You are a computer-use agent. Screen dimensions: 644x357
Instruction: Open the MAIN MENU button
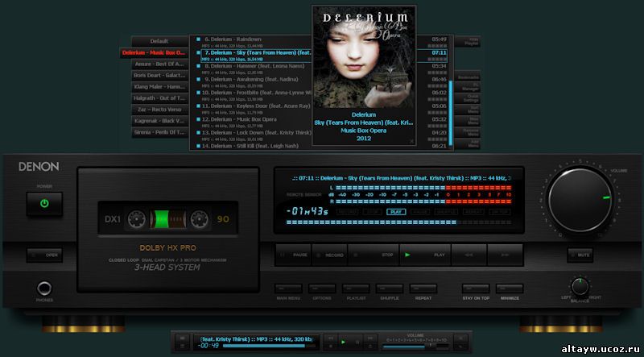288,289
